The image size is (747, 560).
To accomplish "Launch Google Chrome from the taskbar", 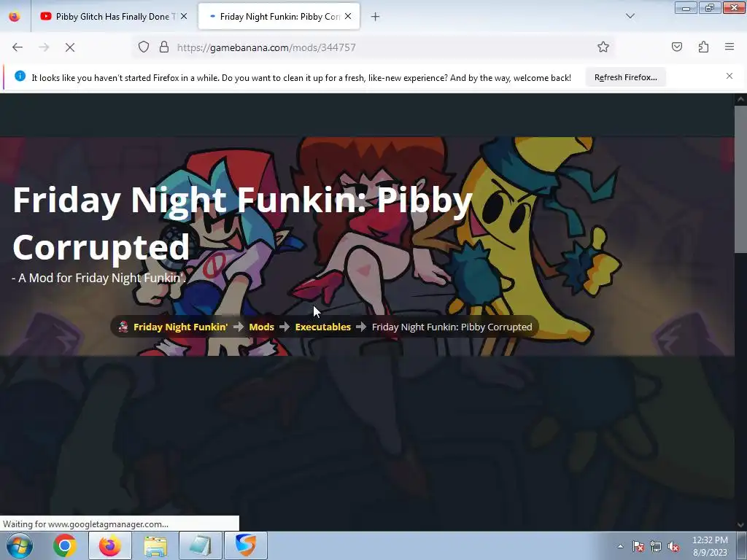I will tap(65, 545).
